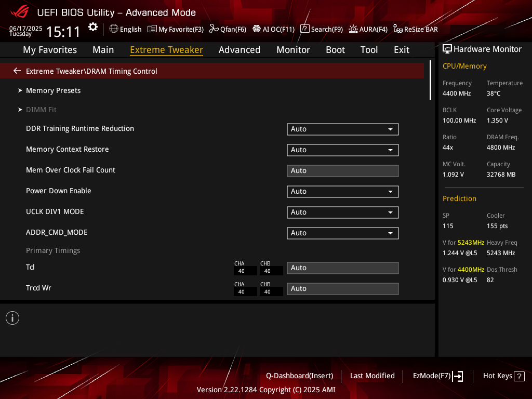Open date and time settings gear
This screenshot has height=399, width=532.
tap(93, 27)
